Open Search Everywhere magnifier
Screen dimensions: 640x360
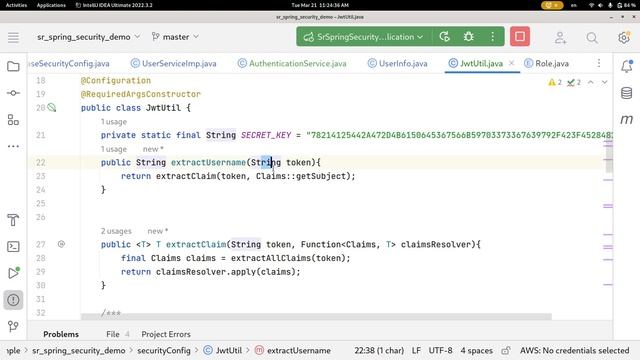click(x=592, y=38)
